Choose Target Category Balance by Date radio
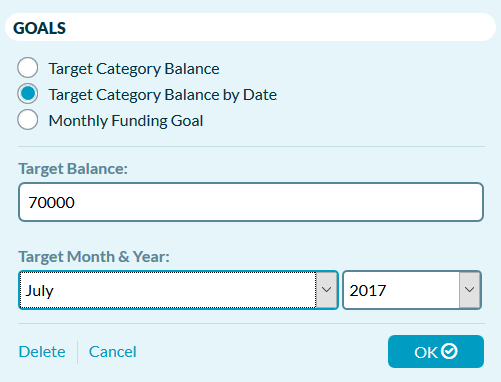This screenshot has width=501, height=382. click(28, 94)
